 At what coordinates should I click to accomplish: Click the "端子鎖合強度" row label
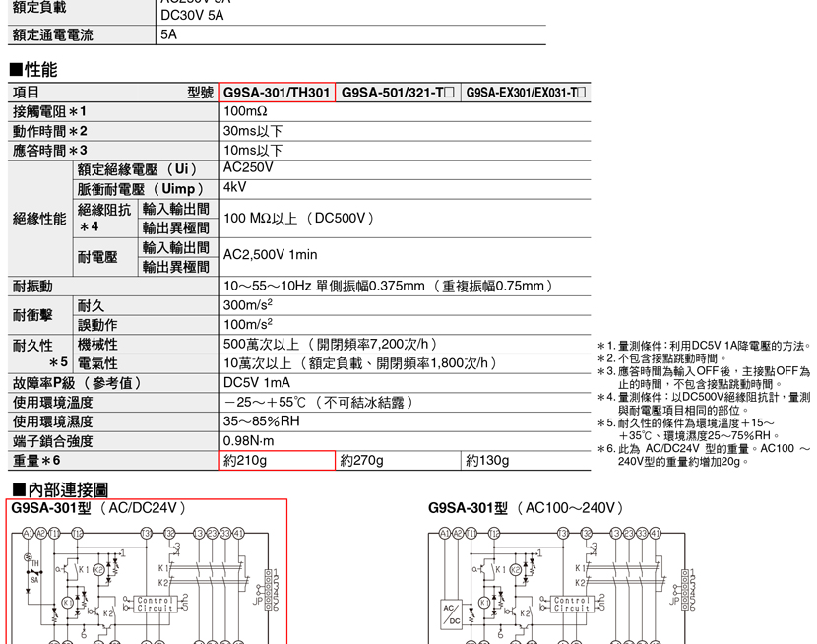(x=52, y=441)
